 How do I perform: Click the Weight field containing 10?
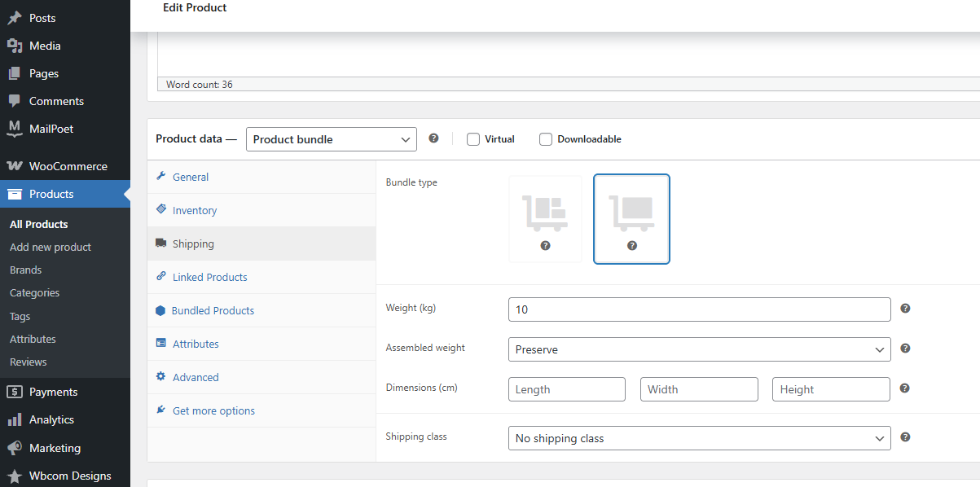699,309
